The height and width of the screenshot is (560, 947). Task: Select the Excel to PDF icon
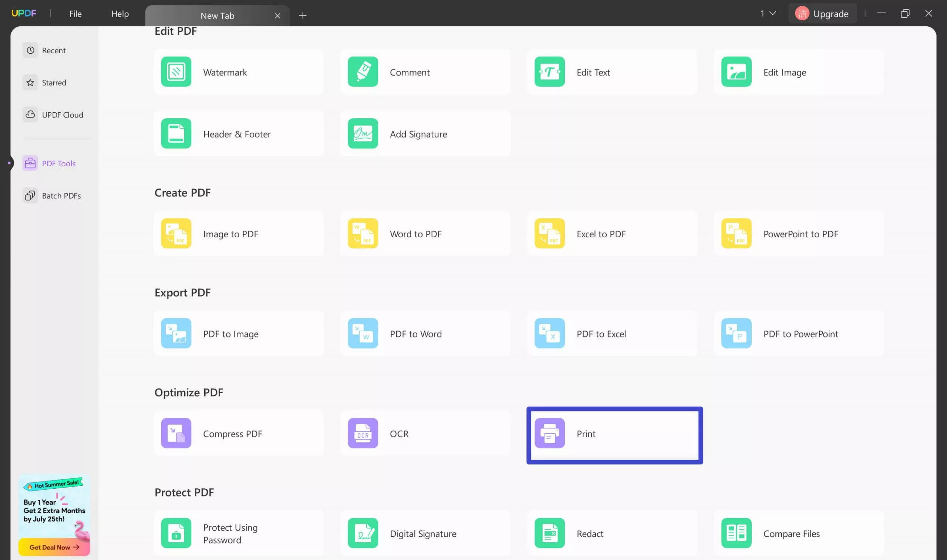[549, 233]
